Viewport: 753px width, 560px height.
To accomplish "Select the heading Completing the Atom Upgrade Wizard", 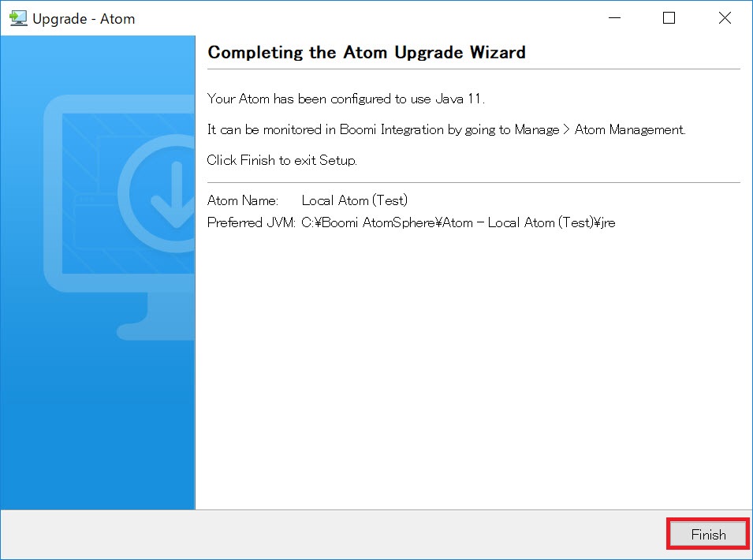I will [366, 52].
